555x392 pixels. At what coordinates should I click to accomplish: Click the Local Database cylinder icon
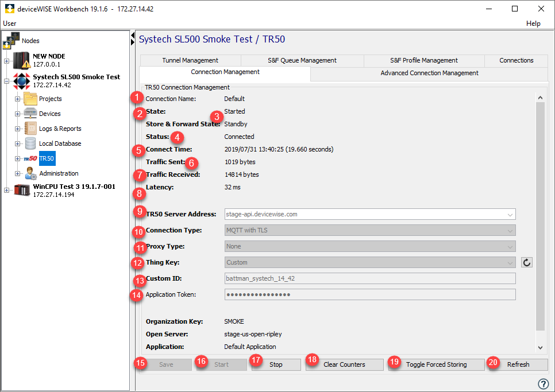click(30, 143)
